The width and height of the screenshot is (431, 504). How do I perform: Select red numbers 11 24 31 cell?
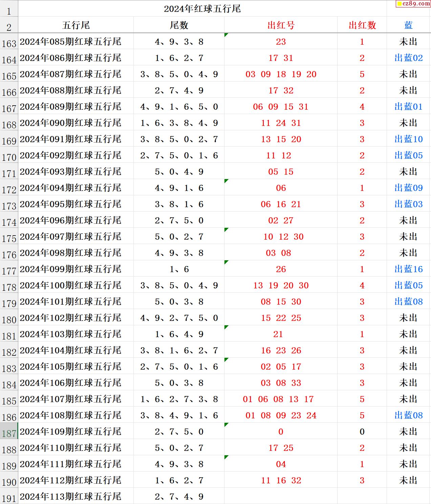(281, 123)
